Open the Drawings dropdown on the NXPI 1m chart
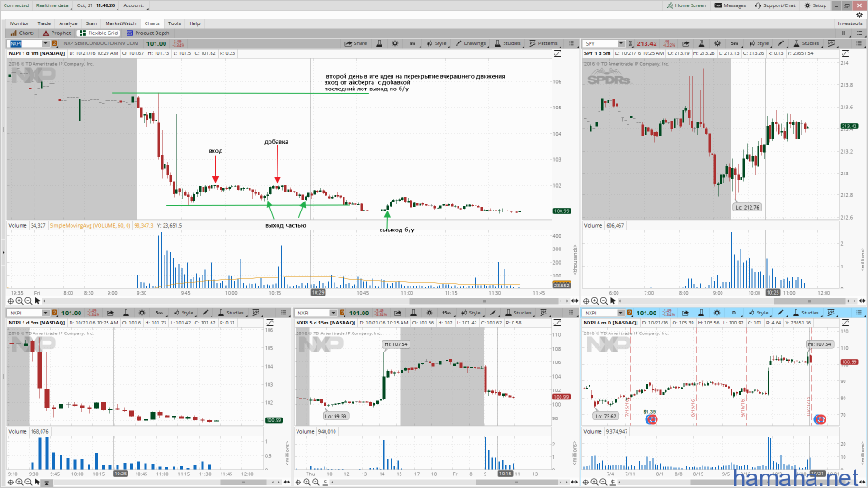The height and width of the screenshot is (488, 868). click(x=470, y=43)
